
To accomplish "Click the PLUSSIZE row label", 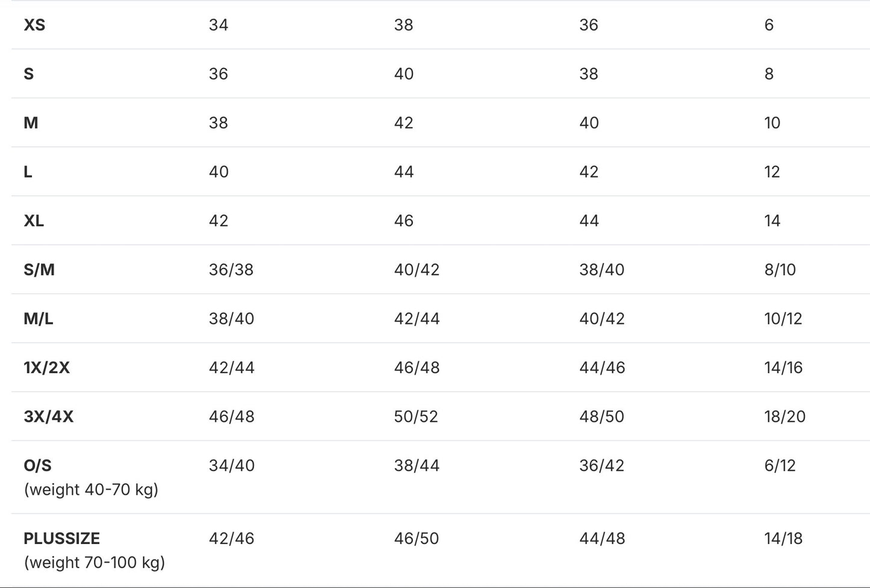I will pos(62,539).
